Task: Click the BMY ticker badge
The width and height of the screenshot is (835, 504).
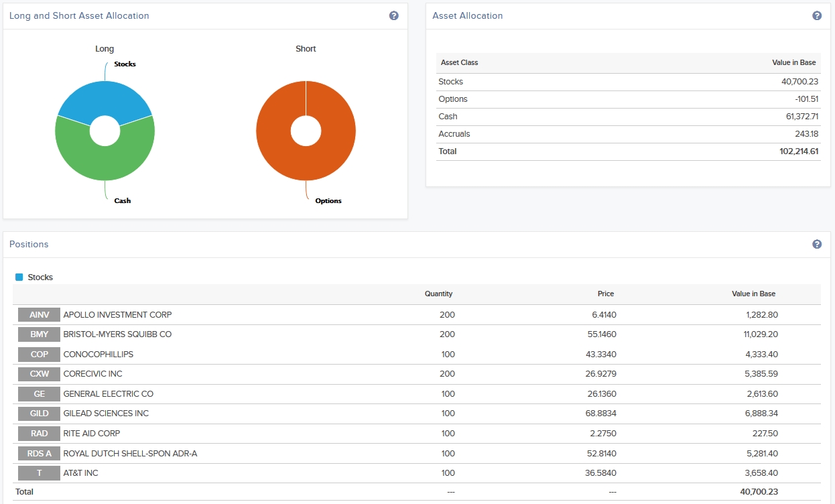Action: tap(40, 334)
